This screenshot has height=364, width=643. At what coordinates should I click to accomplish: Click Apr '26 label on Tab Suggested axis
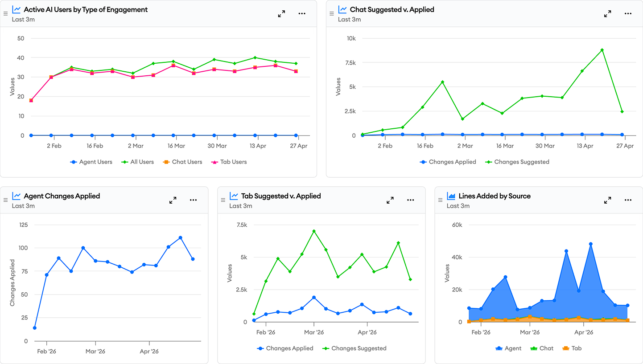coord(367,332)
